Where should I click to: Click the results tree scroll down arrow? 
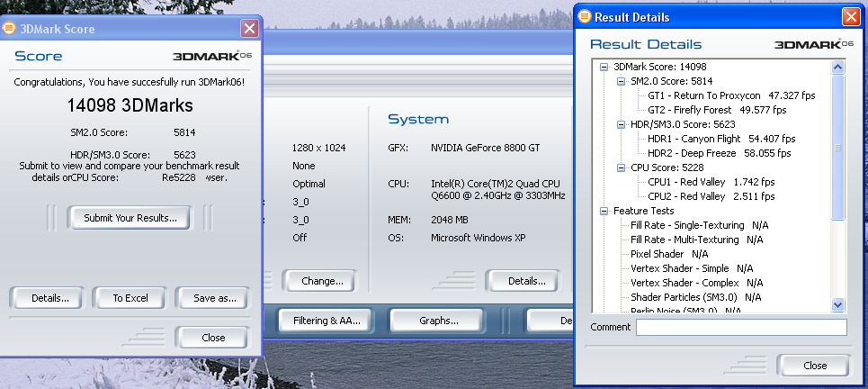pos(837,304)
